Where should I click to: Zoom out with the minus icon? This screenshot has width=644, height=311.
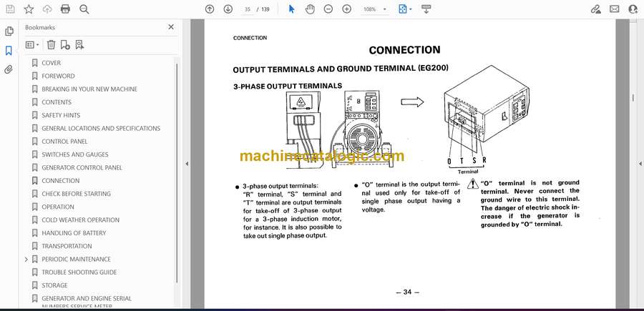click(328, 9)
